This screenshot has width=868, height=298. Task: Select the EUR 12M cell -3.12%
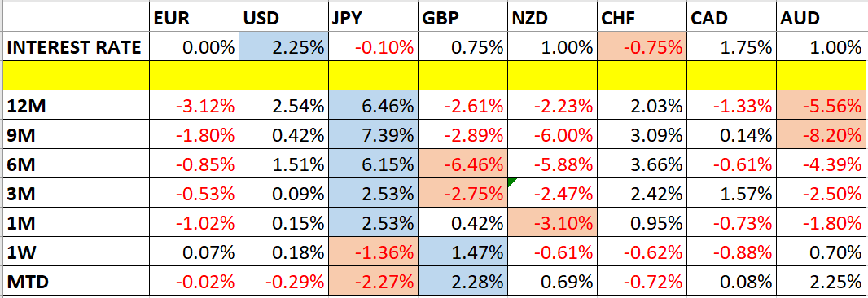193,105
